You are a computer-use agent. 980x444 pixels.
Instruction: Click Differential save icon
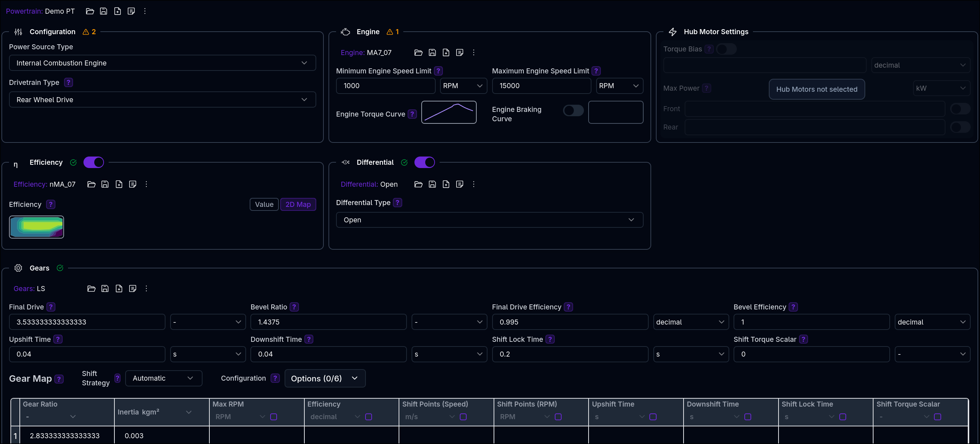pos(432,184)
